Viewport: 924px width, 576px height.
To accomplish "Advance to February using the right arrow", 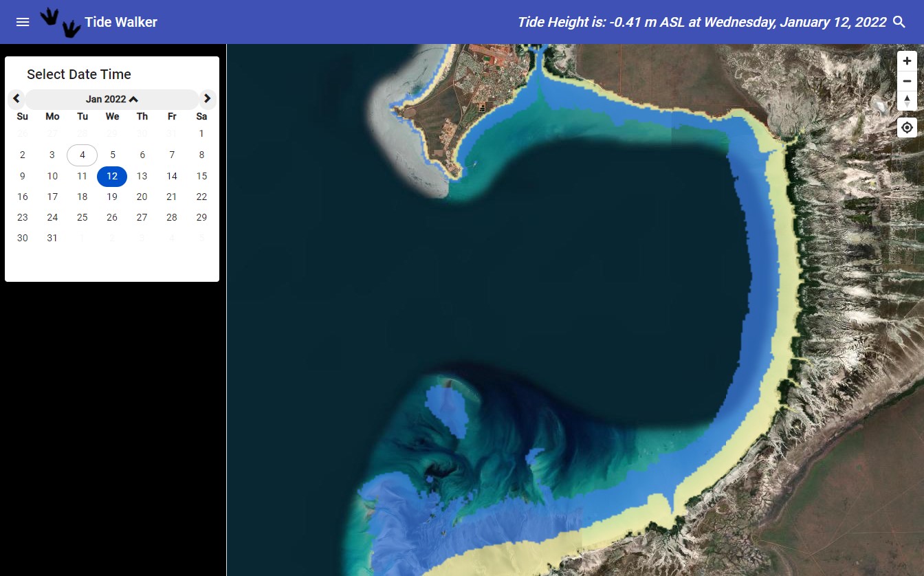I will 207,98.
